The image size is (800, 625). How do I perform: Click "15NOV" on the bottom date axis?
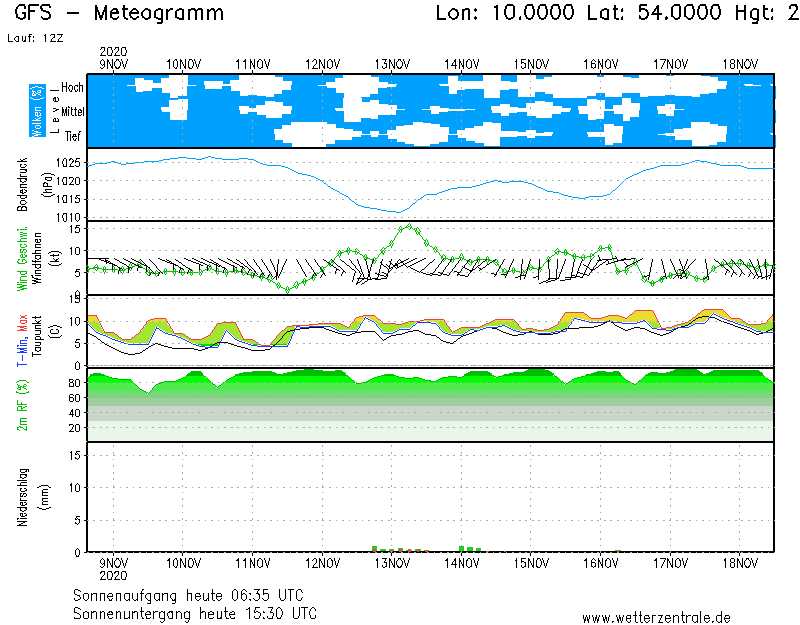(531, 563)
